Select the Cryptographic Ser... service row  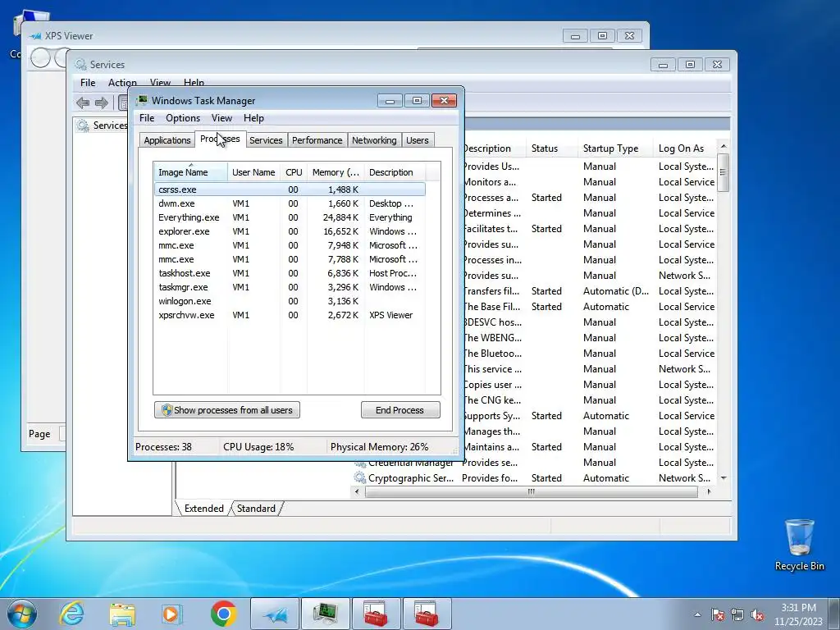(533, 478)
